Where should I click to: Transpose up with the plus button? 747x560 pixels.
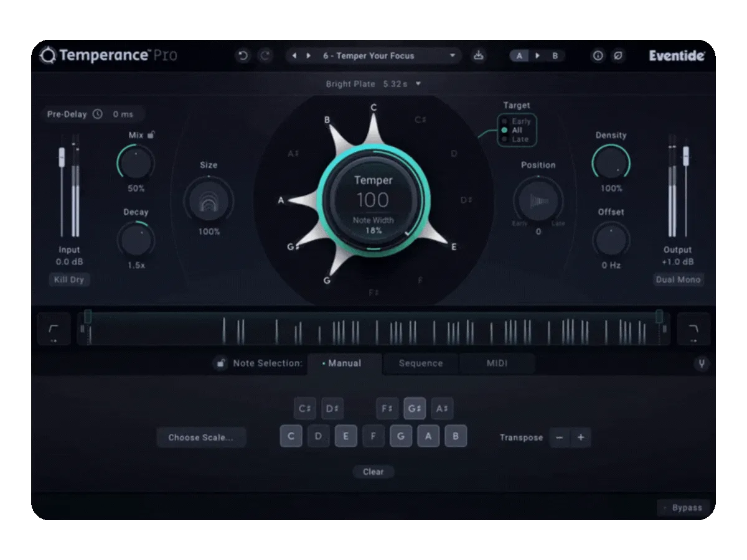point(581,437)
